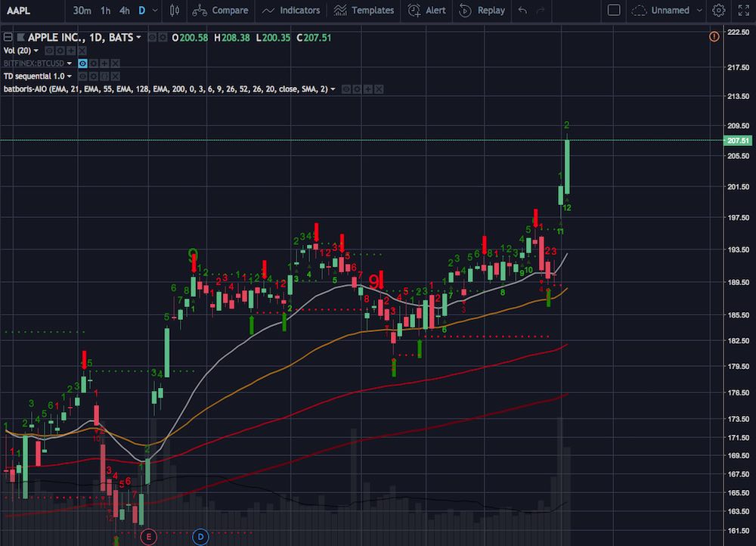Click the 207.51 current price label
Screen dimensions: 756x546
[738, 141]
